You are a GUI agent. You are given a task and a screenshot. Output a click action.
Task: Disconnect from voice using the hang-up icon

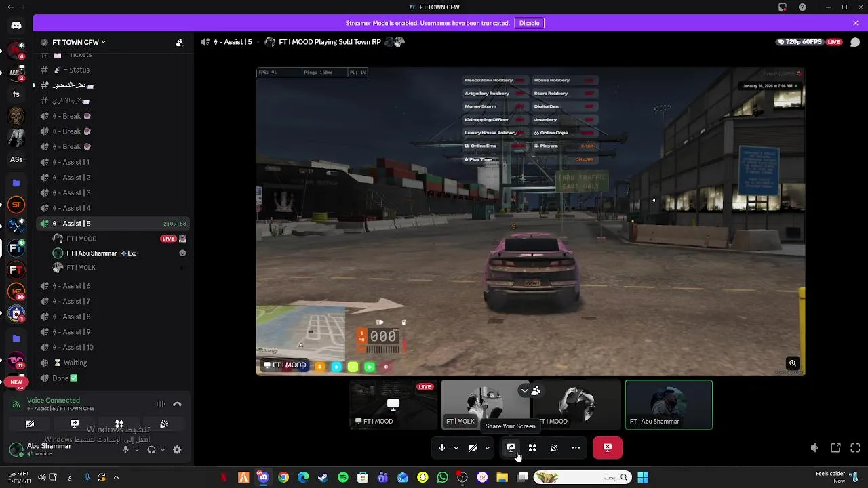click(x=177, y=404)
